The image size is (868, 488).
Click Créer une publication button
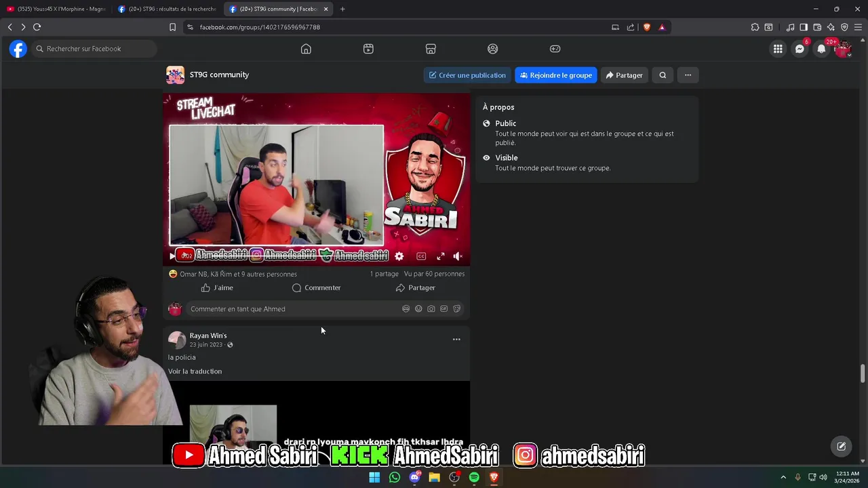tap(467, 75)
